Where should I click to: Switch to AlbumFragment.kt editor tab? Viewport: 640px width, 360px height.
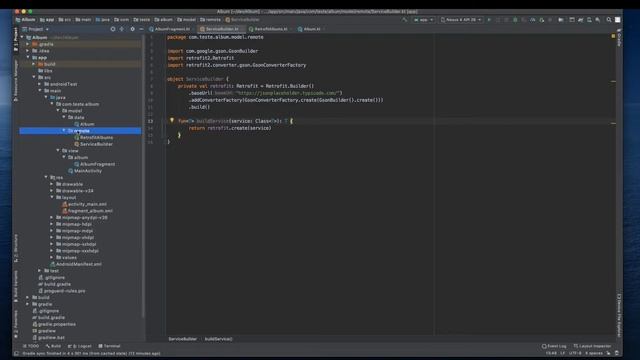170,29
